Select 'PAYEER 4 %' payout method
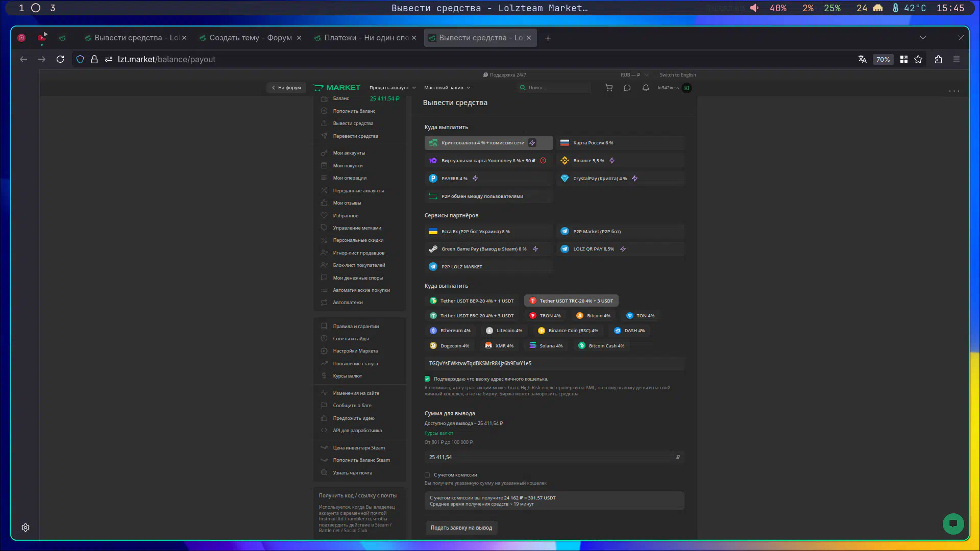 (x=488, y=179)
